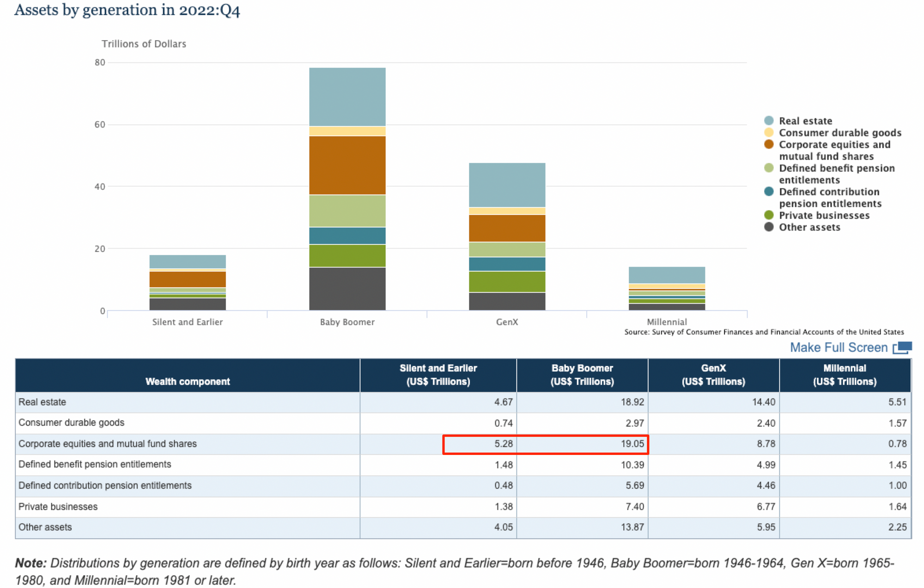Screen dimensions: 924x588
Task: Click the Wealth component column header
Action: tap(187, 382)
